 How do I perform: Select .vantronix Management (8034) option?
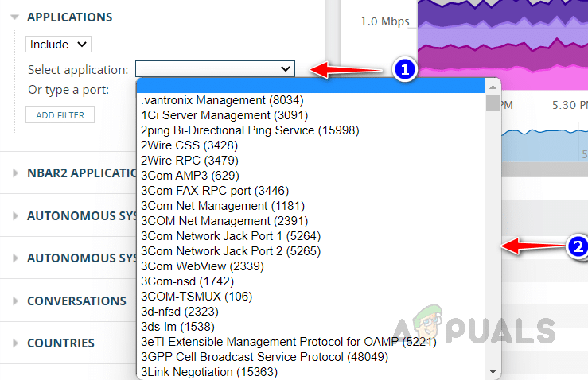(x=222, y=100)
